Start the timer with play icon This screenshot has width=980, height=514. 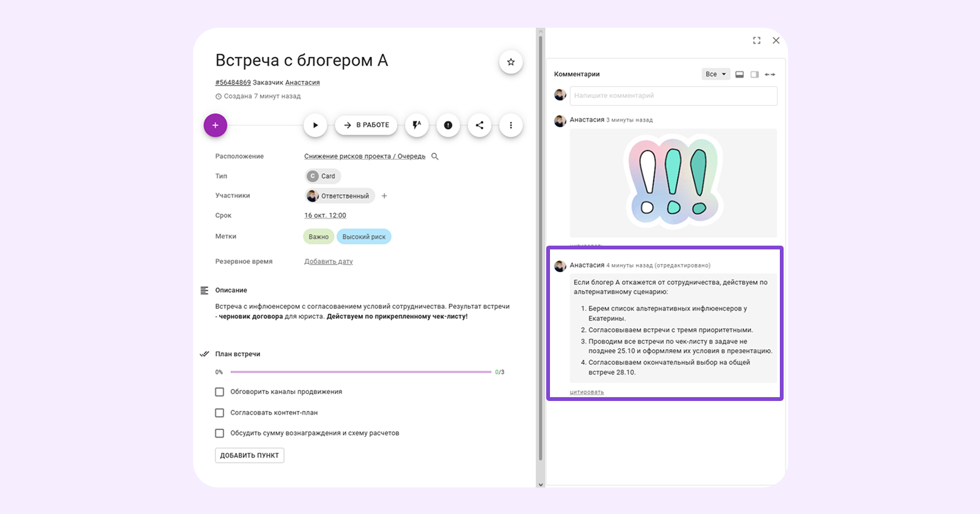(315, 125)
